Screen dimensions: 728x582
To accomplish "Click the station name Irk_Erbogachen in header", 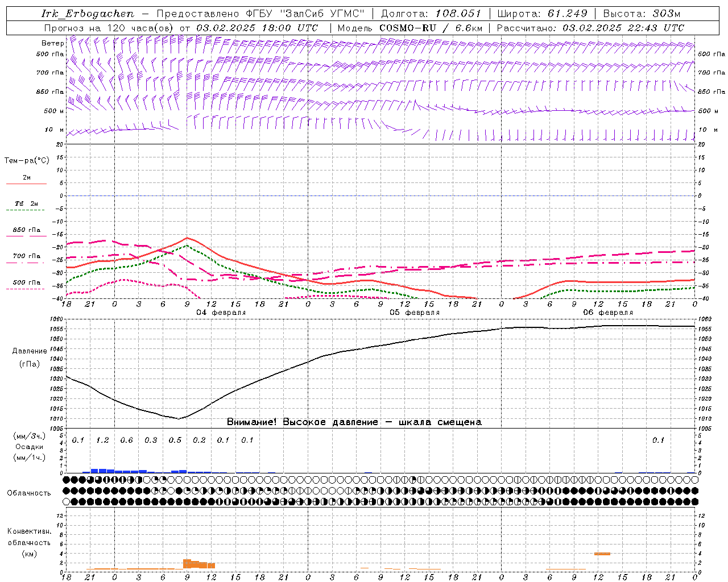I will click(88, 14).
